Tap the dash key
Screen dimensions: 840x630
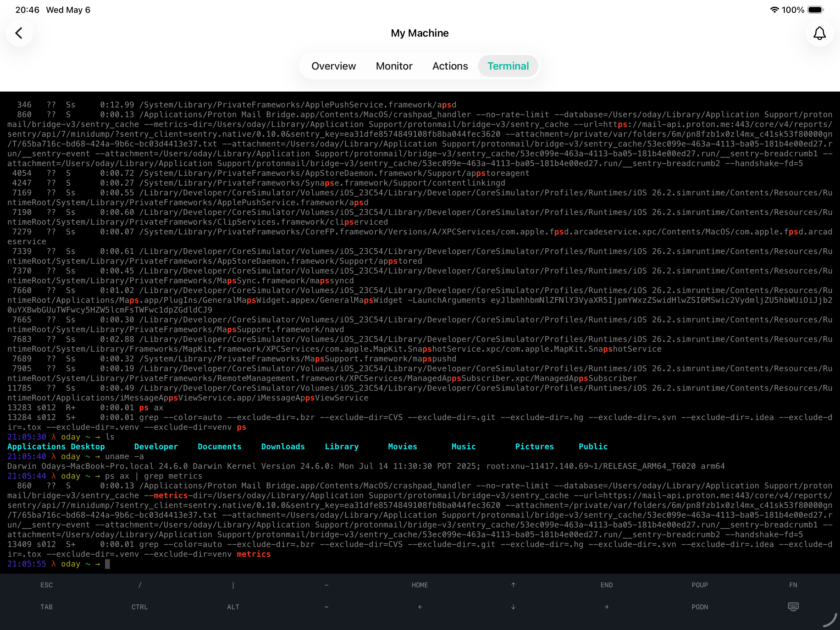click(326, 585)
